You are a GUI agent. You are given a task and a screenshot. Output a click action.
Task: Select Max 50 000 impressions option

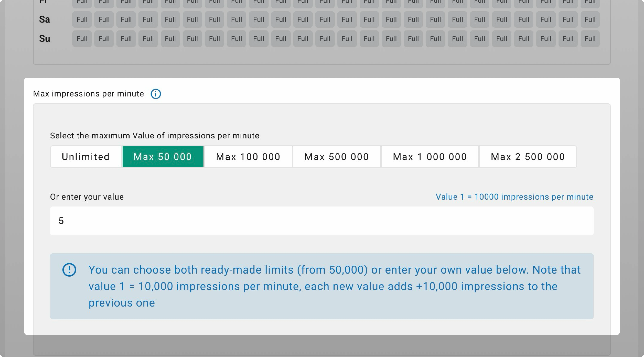(x=163, y=157)
